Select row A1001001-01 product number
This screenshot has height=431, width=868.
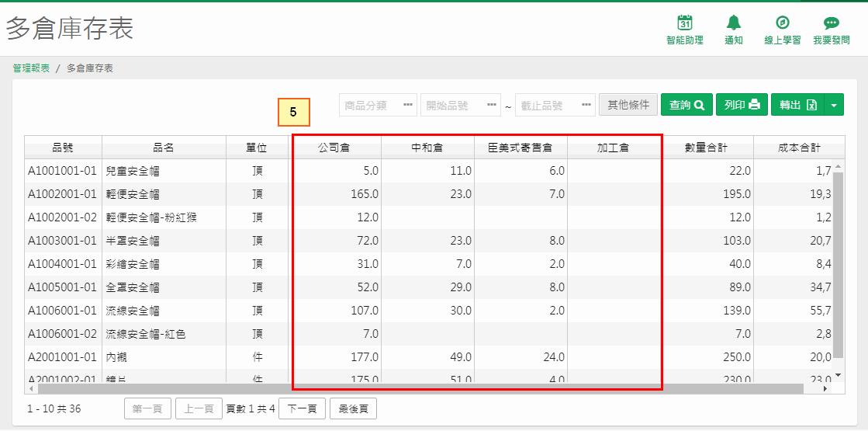pyautogui.click(x=63, y=171)
